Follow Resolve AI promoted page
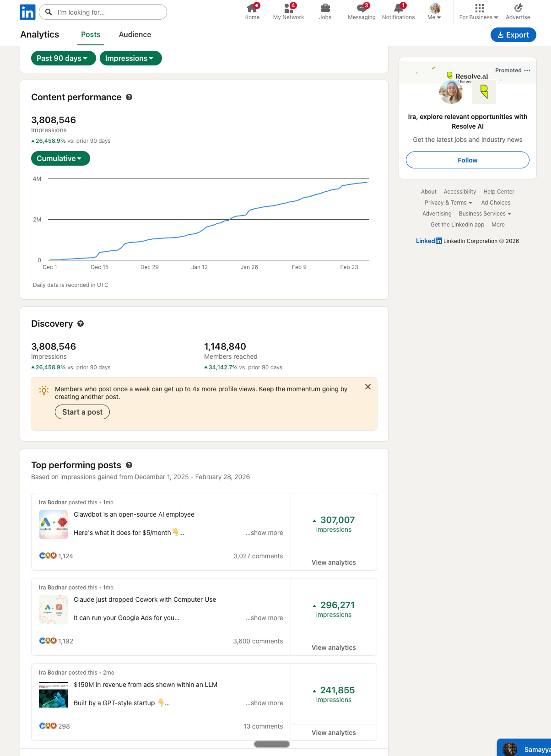551x756 pixels. 467,160
